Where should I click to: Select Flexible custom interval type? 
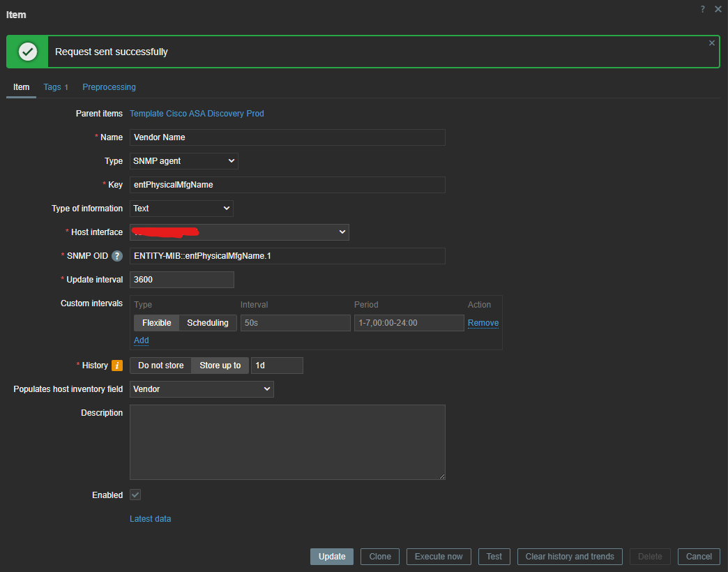pos(156,323)
